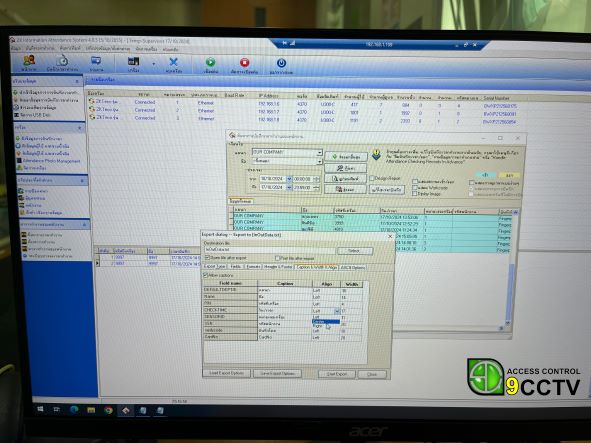The image size is (591, 443).
Task: Click the Select destination file button
Action: tap(355, 251)
